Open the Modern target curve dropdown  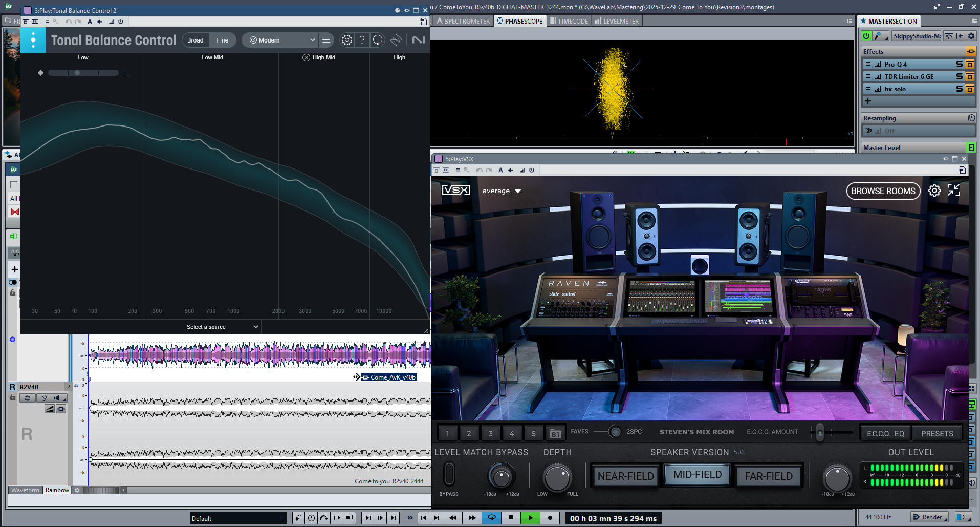coord(281,40)
